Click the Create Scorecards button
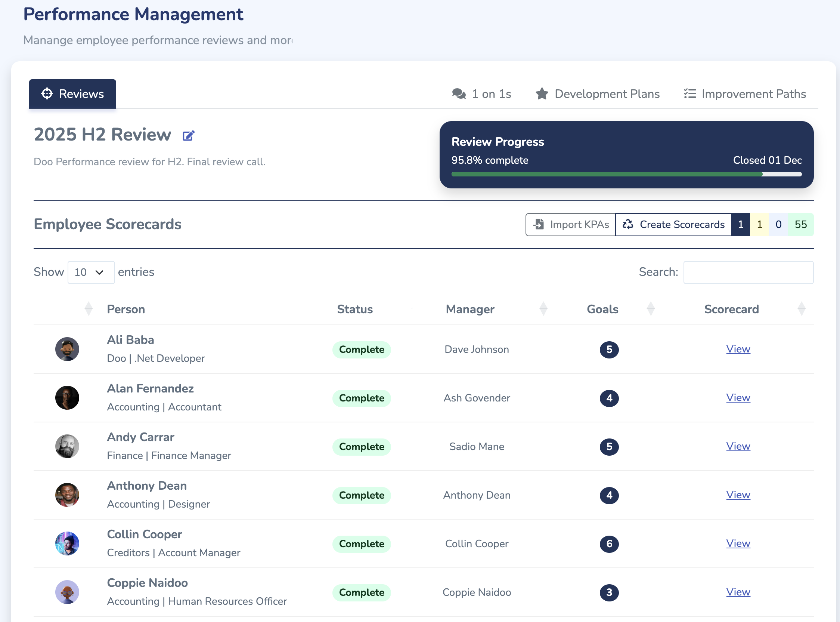Viewport: 840px width, 622px height. point(673,224)
